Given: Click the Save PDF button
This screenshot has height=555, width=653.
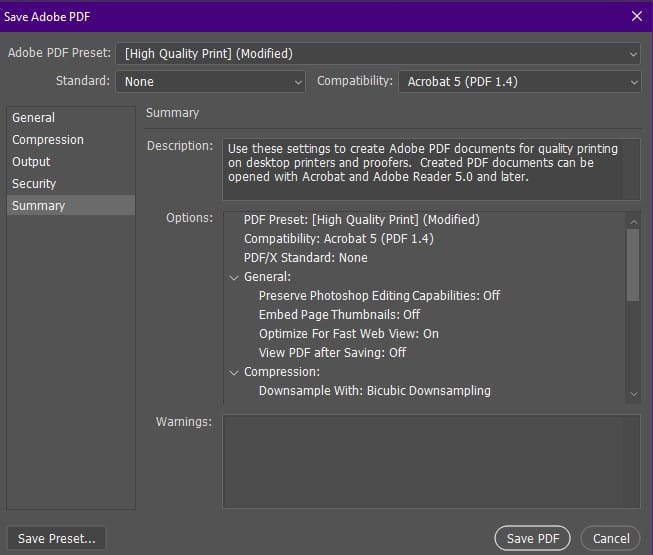Looking at the screenshot, I should 533,538.
